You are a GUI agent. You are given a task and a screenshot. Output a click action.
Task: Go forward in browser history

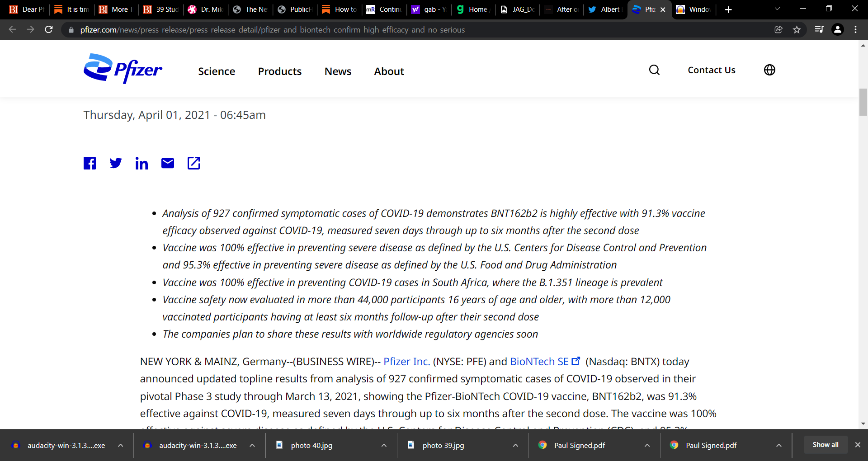click(x=30, y=30)
